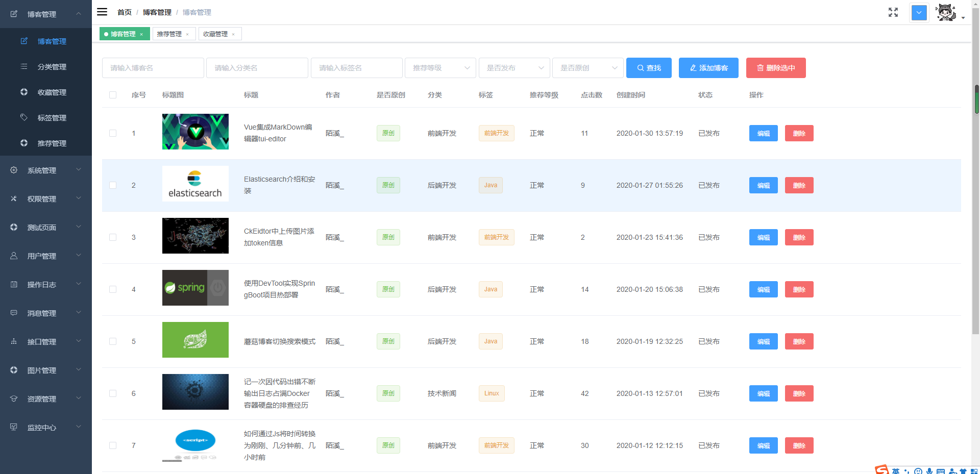Click the 请输入博客名 search field

tap(153, 68)
